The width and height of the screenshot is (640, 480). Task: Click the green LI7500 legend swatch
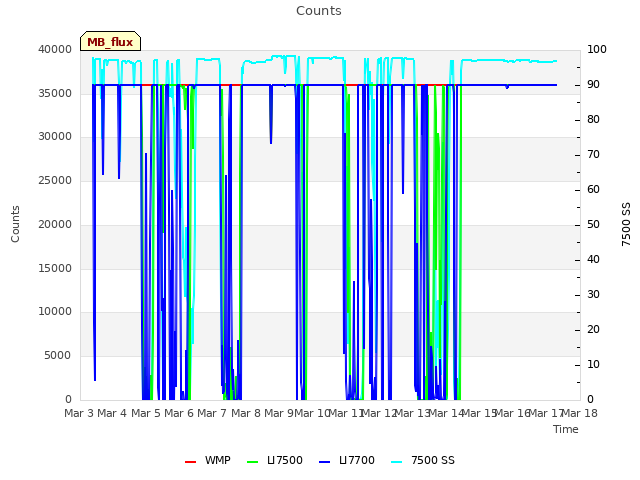tap(253, 462)
